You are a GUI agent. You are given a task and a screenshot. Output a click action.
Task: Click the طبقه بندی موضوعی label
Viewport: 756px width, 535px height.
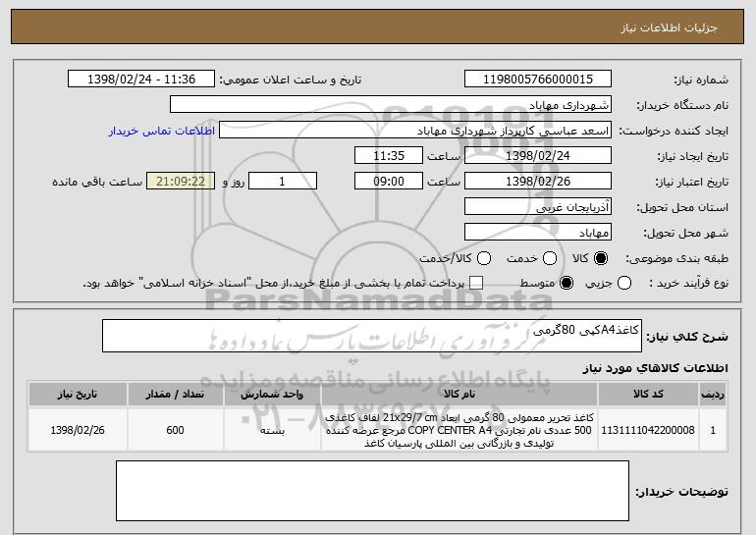pos(676,258)
